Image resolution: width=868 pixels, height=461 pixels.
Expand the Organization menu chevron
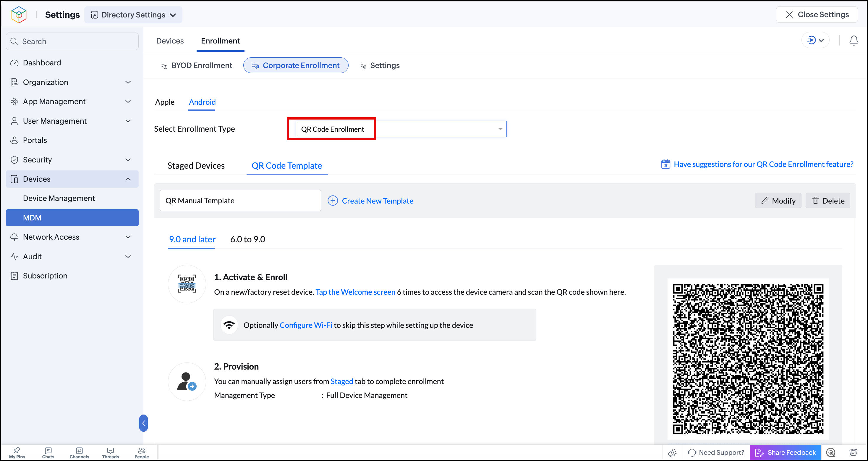click(x=128, y=82)
